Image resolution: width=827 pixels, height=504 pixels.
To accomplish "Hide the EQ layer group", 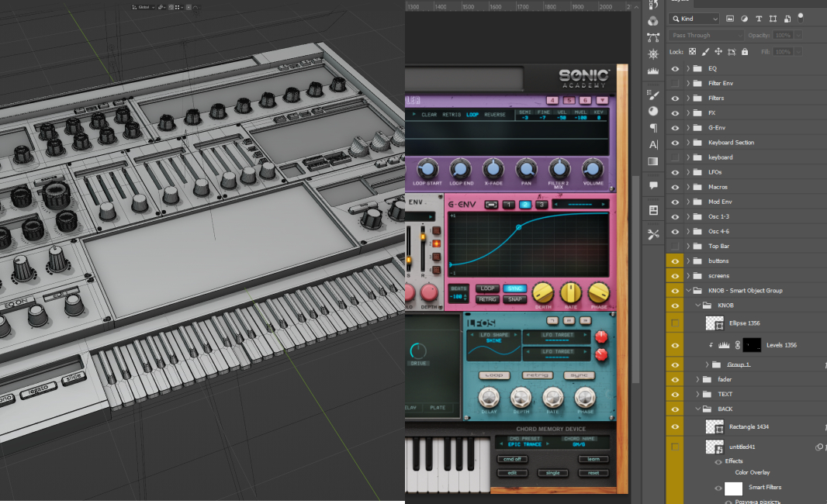I will pos(675,68).
